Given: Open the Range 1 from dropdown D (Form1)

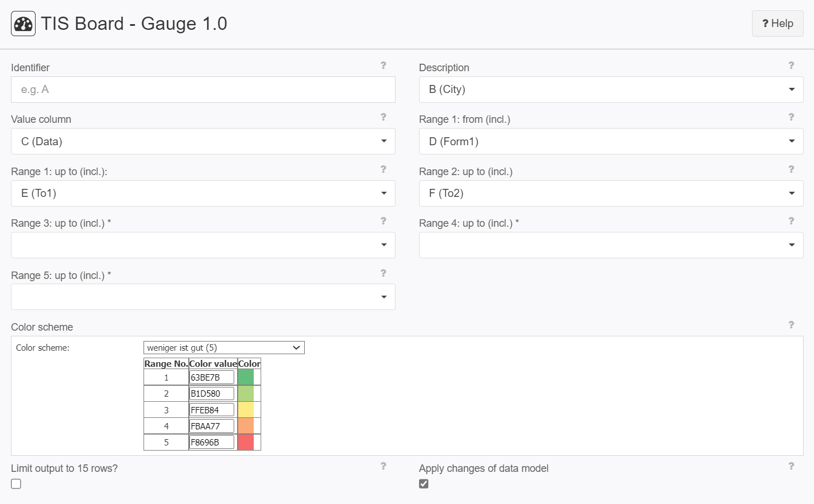Looking at the screenshot, I should (x=611, y=141).
